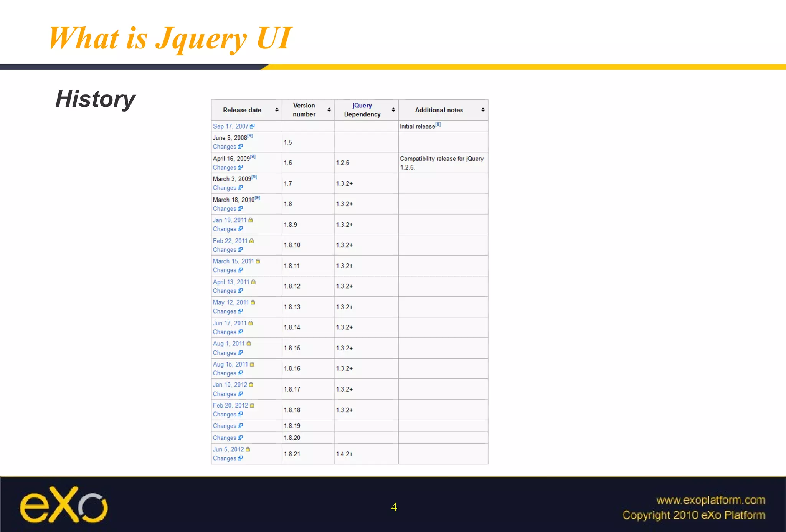
Task: Open Changes link under April 13, 2011
Action: point(225,291)
